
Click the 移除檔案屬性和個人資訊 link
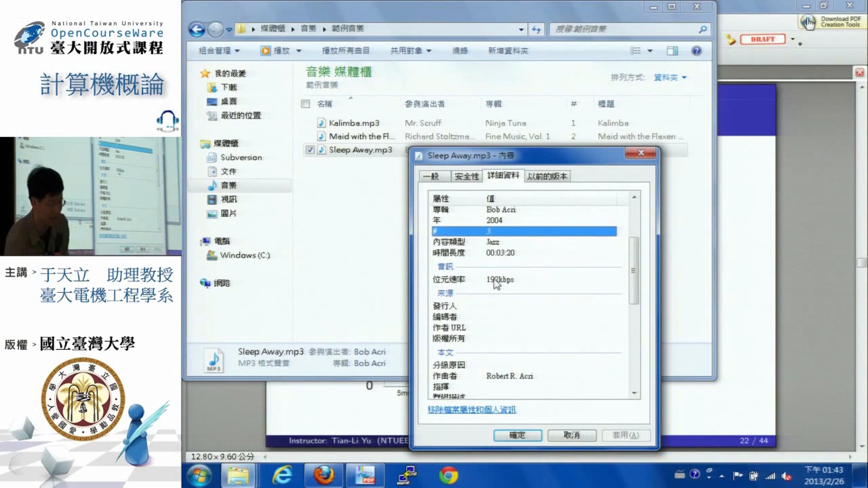(472, 410)
